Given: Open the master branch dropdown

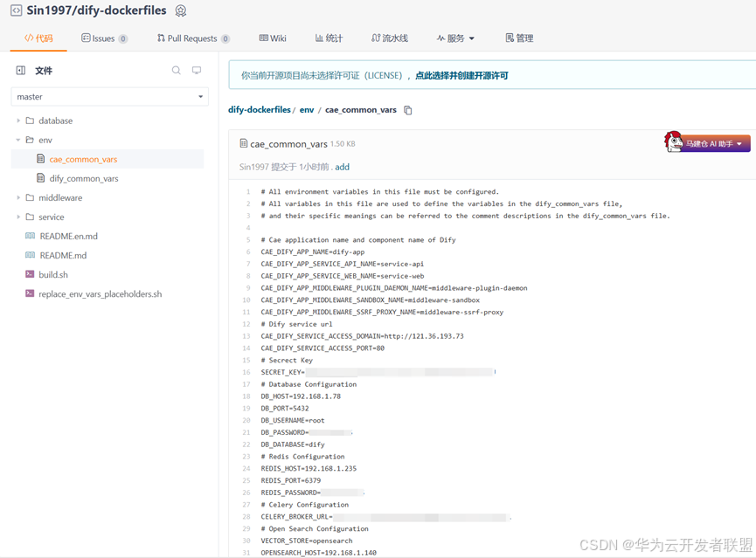Looking at the screenshot, I should point(109,96).
